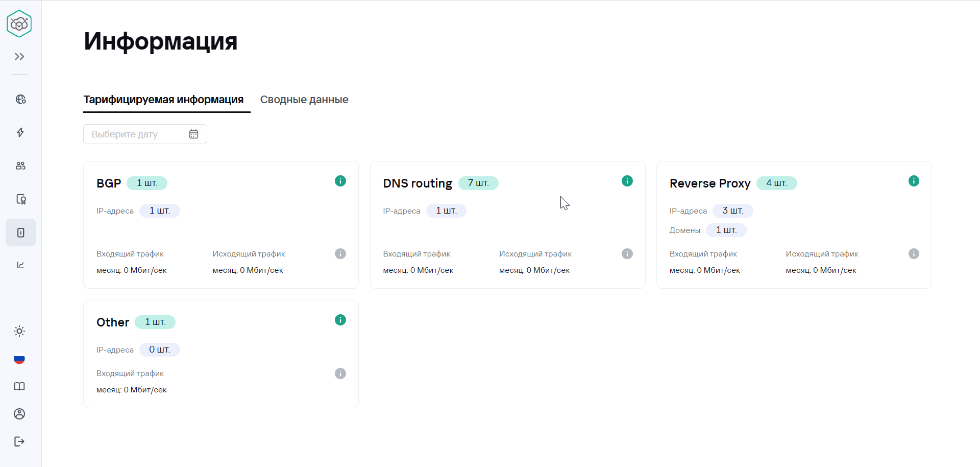Open the chart analytics sidebar icon
Viewport: 980px width, 467px height.
[x=20, y=265]
